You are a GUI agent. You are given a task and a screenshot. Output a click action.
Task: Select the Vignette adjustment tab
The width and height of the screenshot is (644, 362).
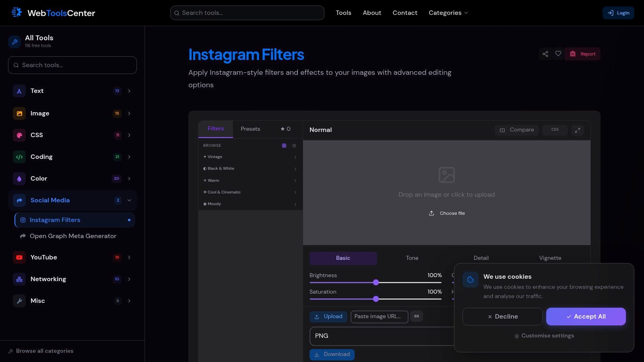click(x=550, y=258)
